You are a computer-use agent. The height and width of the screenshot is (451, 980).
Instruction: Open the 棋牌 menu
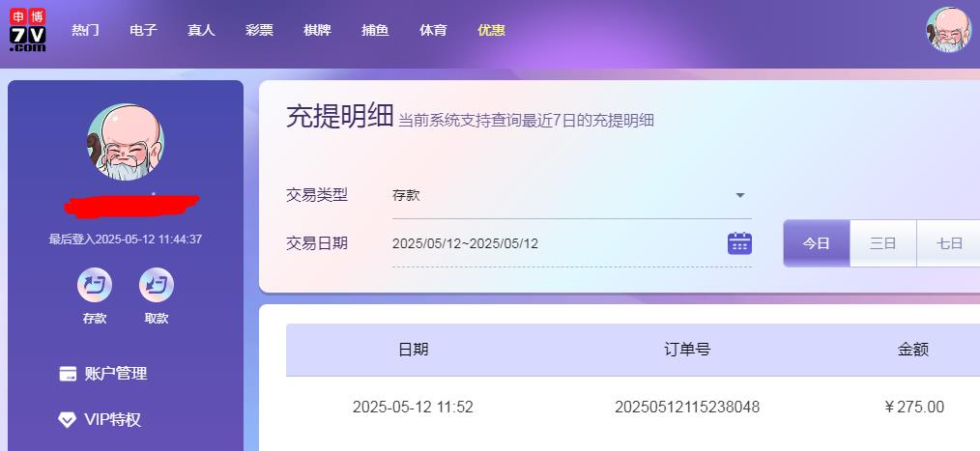tap(318, 30)
